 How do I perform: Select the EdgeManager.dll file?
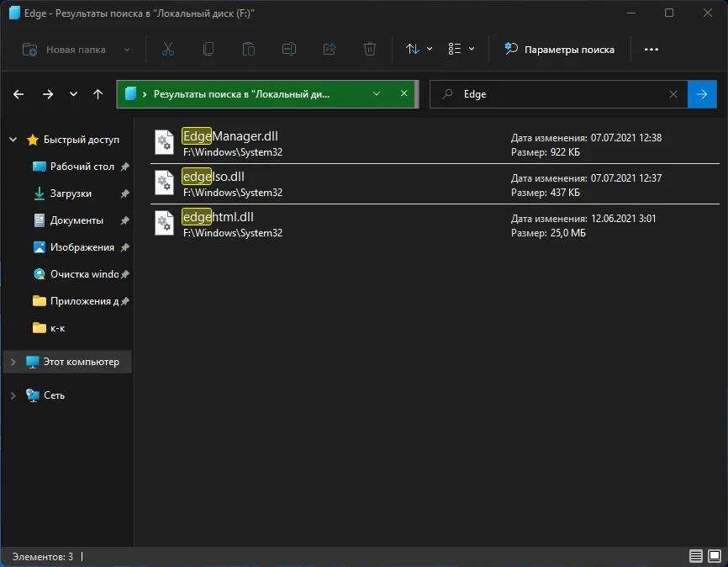pos(435,143)
